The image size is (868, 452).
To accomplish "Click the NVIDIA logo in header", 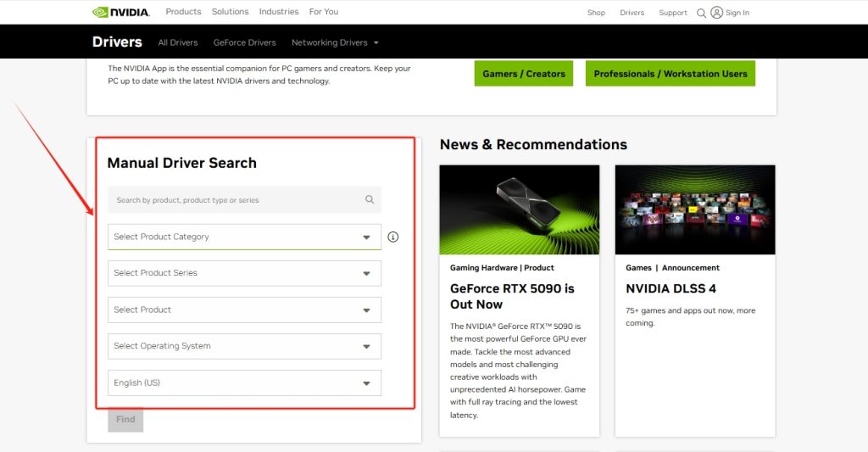I will click(x=120, y=12).
